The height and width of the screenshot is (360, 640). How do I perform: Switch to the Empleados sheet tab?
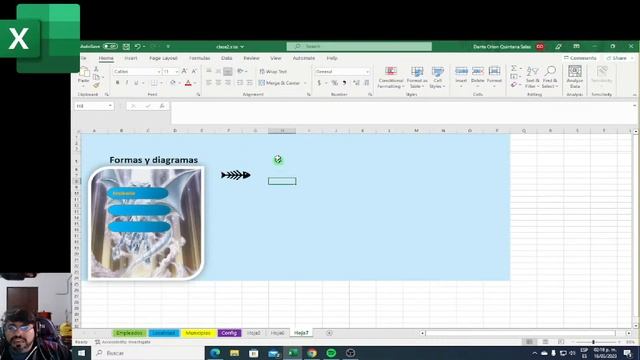click(129, 333)
